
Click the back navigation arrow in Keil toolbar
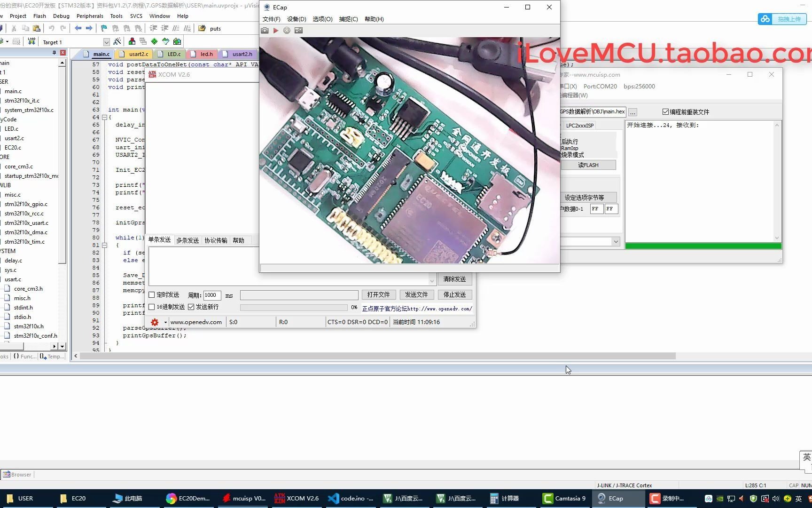[78, 28]
